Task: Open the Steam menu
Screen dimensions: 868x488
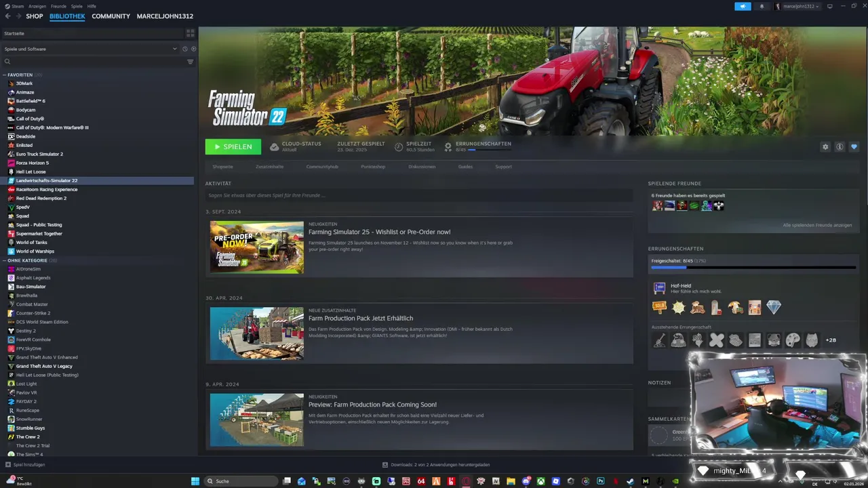Action: (18, 6)
